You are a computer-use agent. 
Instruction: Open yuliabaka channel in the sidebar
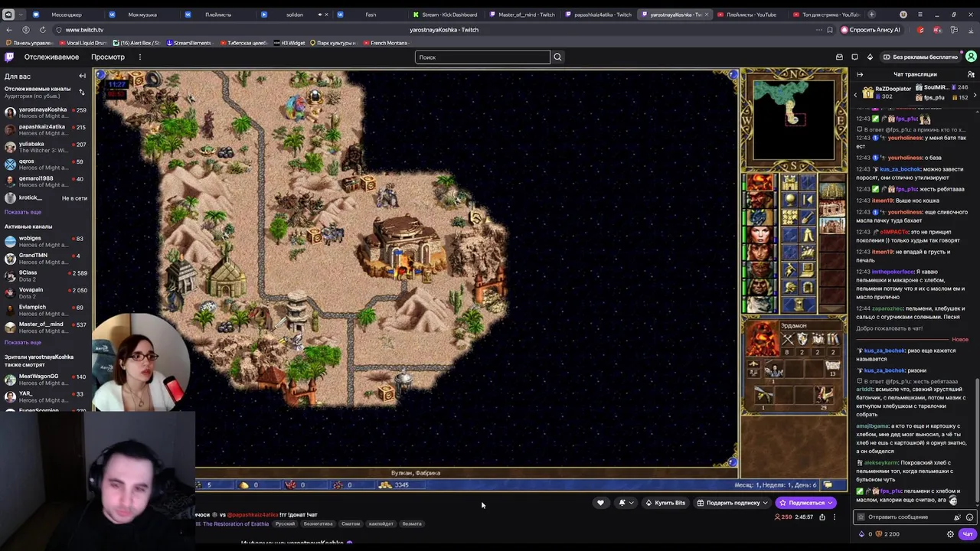[46, 147]
